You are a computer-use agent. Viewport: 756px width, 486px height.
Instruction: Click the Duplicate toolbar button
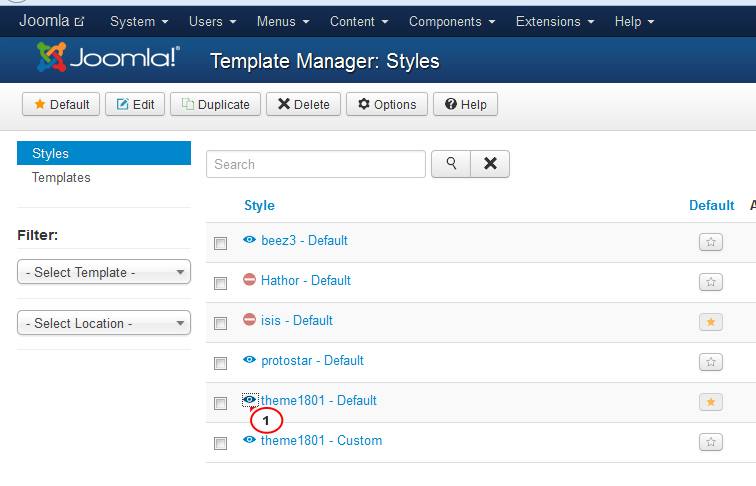[216, 104]
